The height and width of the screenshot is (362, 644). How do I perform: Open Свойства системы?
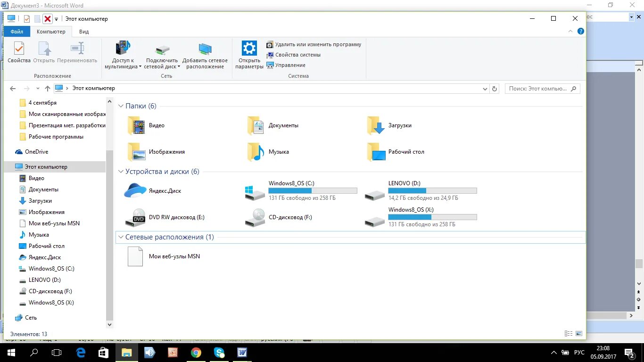(x=293, y=55)
